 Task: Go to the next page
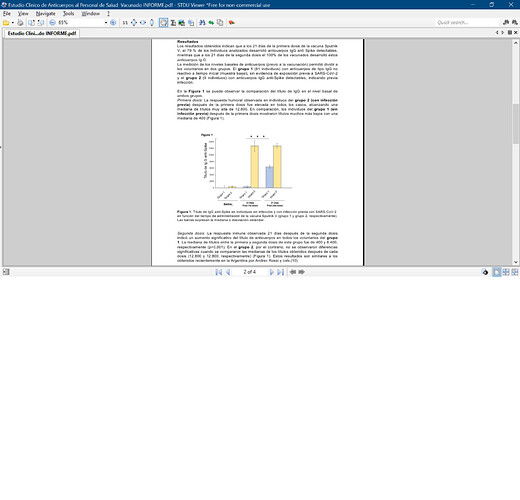[x=272, y=272]
